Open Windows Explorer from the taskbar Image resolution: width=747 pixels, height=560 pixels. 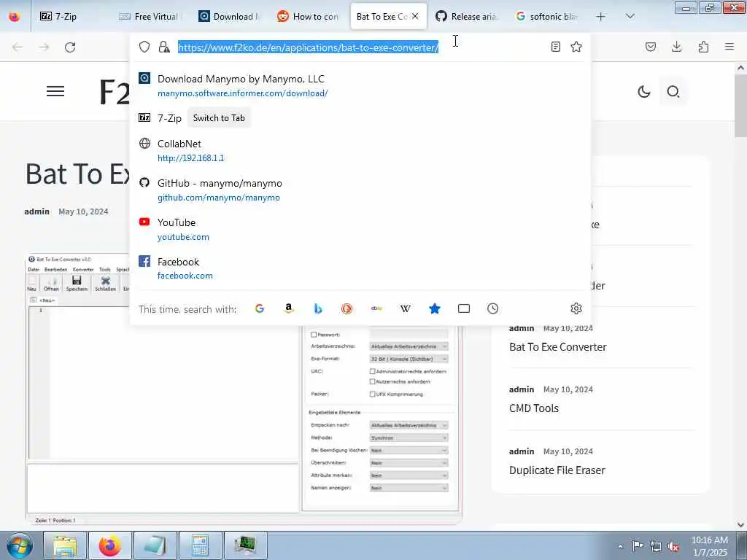(x=65, y=545)
